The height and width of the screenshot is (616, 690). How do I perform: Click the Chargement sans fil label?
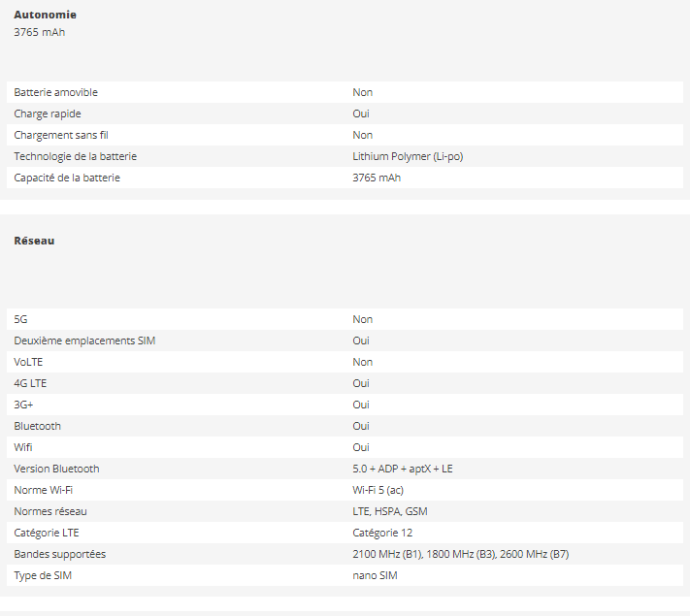[x=61, y=135]
